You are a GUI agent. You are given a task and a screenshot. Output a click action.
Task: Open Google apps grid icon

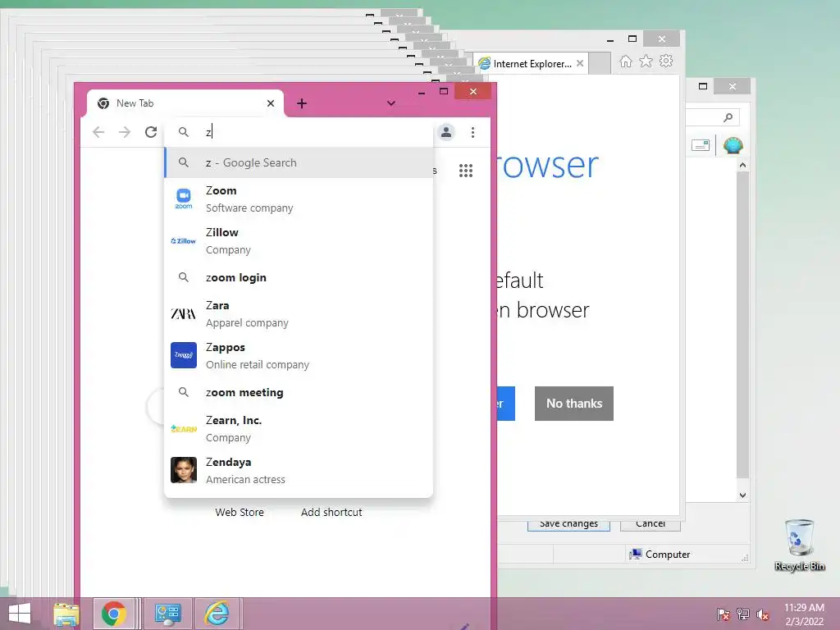pyautogui.click(x=466, y=171)
